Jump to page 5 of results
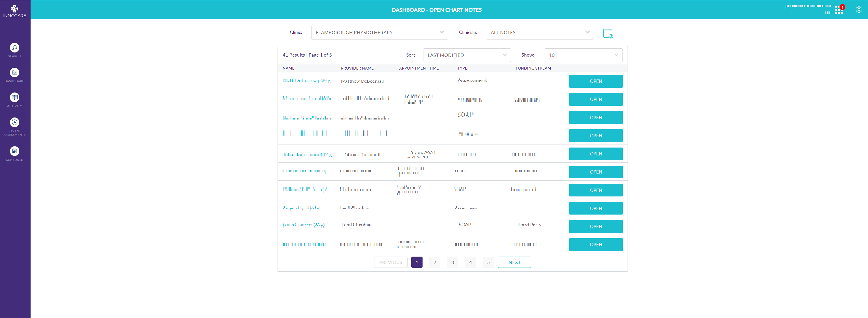 [488, 262]
